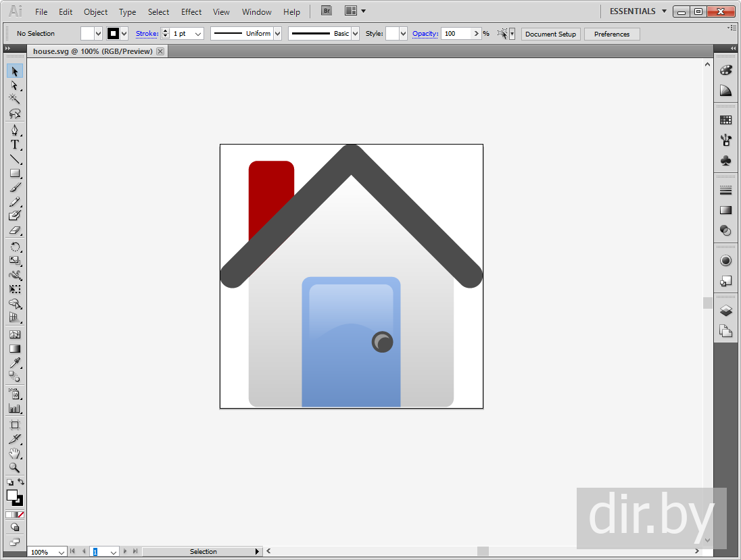Change screen mode at toolbox bottom

[x=15, y=542]
